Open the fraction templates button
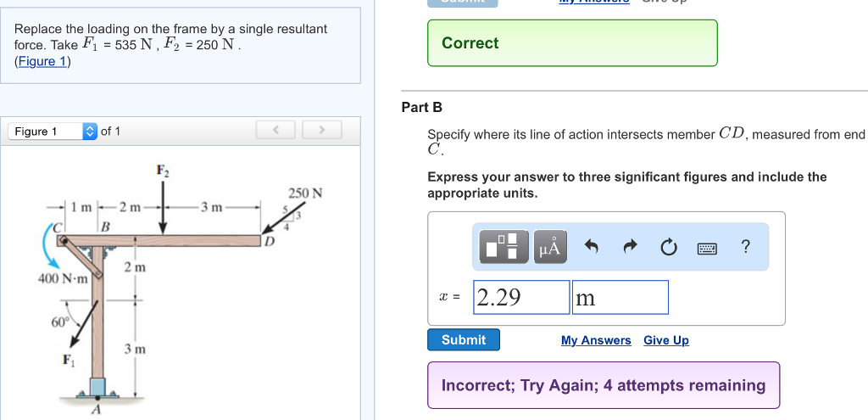The width and height of the screenshot is (868, 420). pos(504,247)
